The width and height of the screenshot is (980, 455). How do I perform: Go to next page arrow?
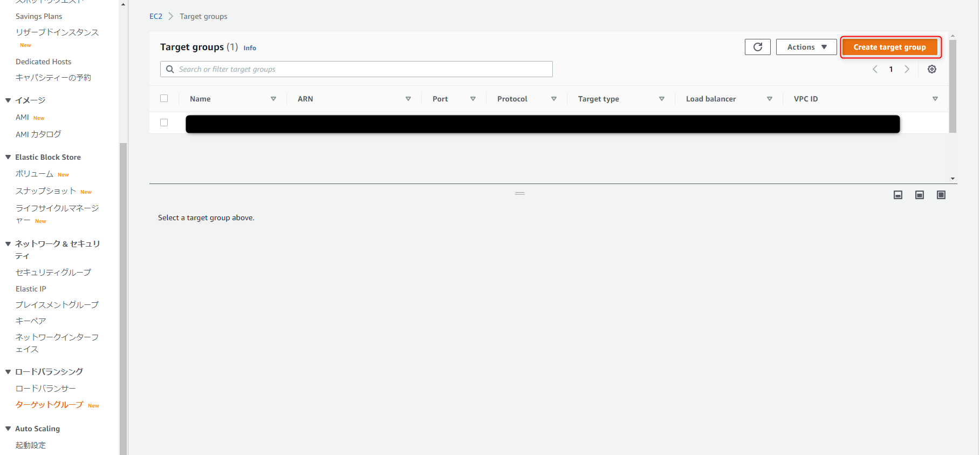[907, 69]
